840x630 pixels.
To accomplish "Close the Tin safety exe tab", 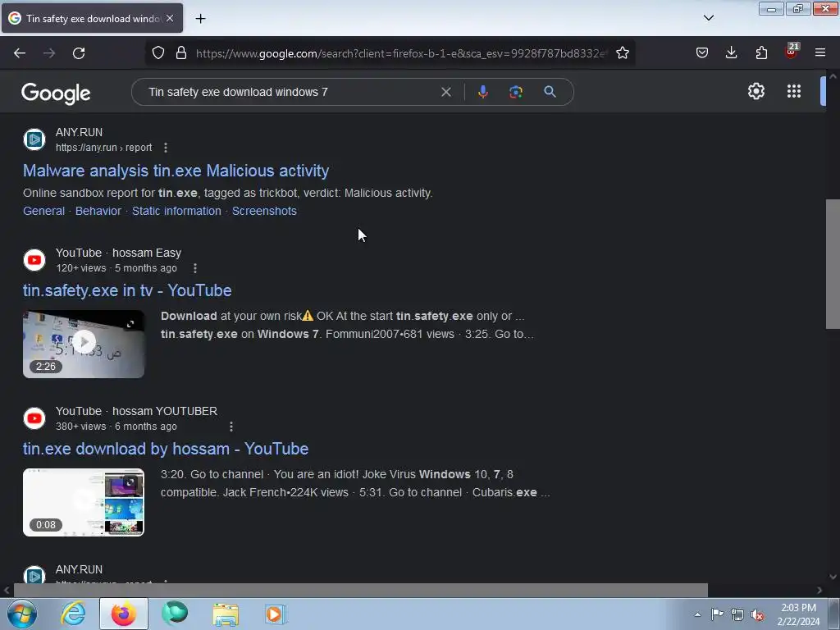I will pyautogui.click(x=170, y=18).
